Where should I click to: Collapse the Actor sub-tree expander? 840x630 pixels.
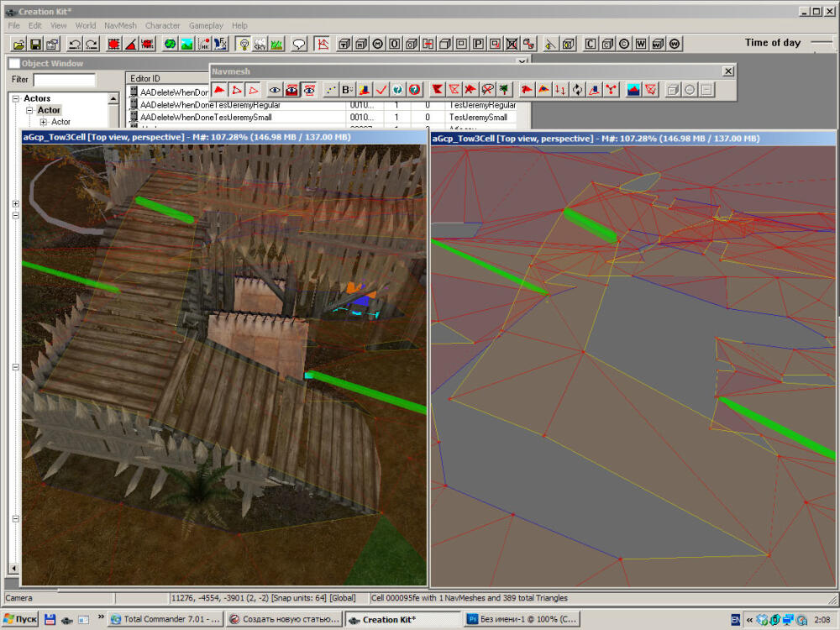tap(29, 110)
